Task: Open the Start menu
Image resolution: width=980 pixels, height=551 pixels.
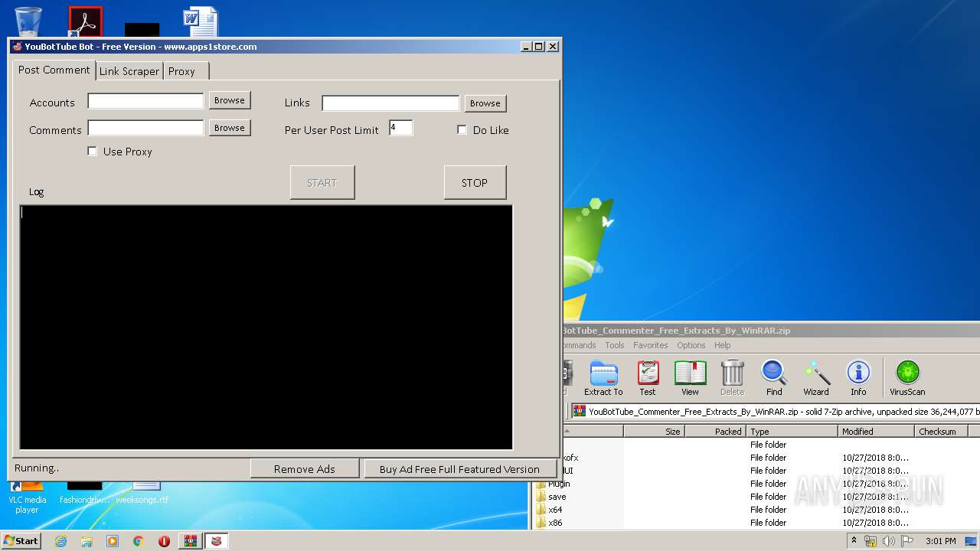Action: coord(21,541)
